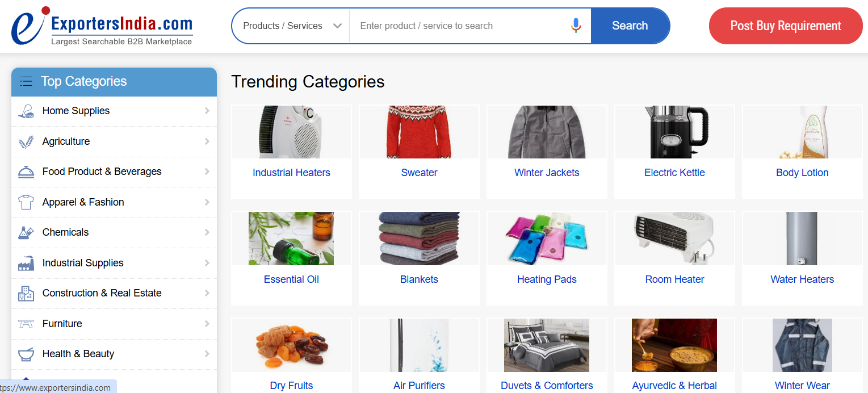
Task: Select Construction & Real Estate category
Action: 102,293
